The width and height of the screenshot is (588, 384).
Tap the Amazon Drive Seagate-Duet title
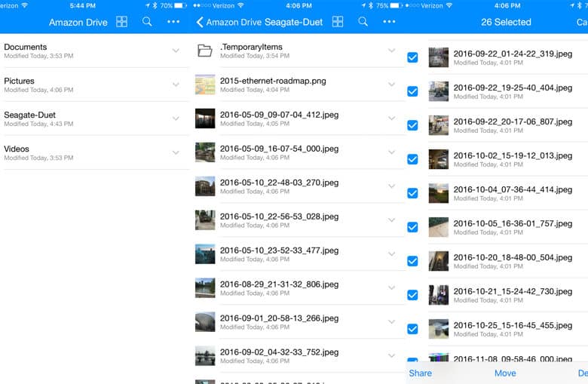point(265,22)
